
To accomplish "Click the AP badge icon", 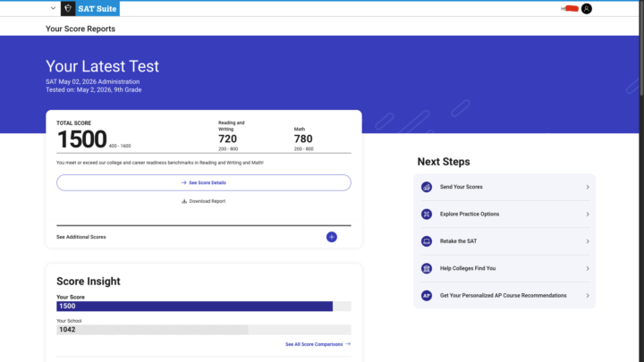I will (427, 296).
